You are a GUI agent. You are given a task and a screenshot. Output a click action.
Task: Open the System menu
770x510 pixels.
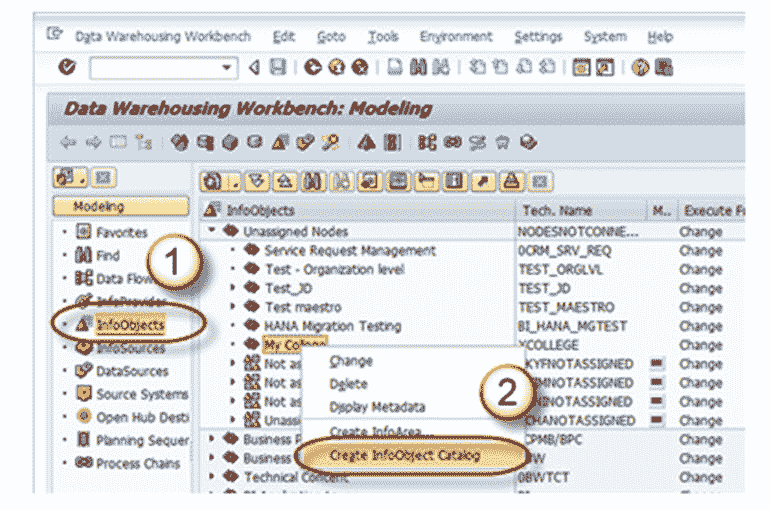(605, 36)
